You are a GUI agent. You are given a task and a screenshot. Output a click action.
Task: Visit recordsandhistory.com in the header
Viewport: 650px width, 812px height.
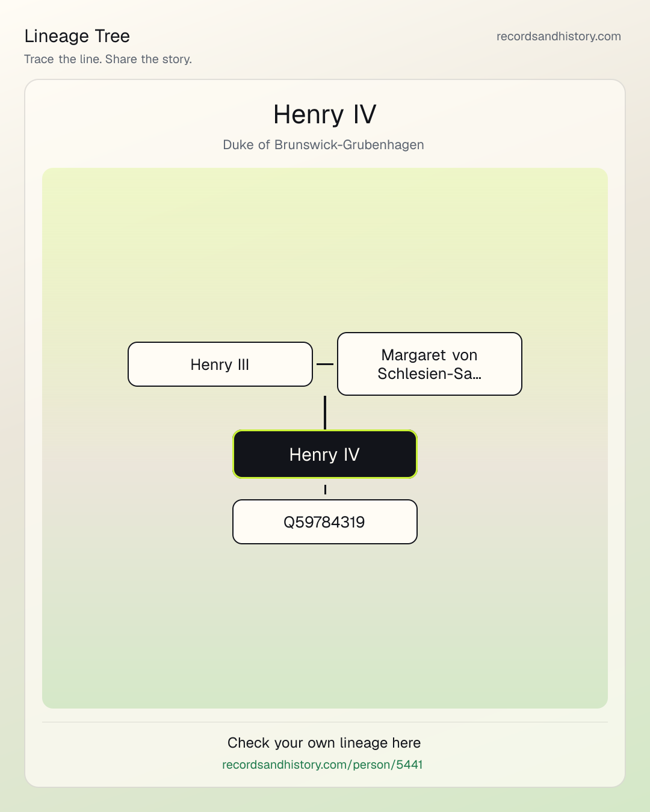(x=559, y=36)
